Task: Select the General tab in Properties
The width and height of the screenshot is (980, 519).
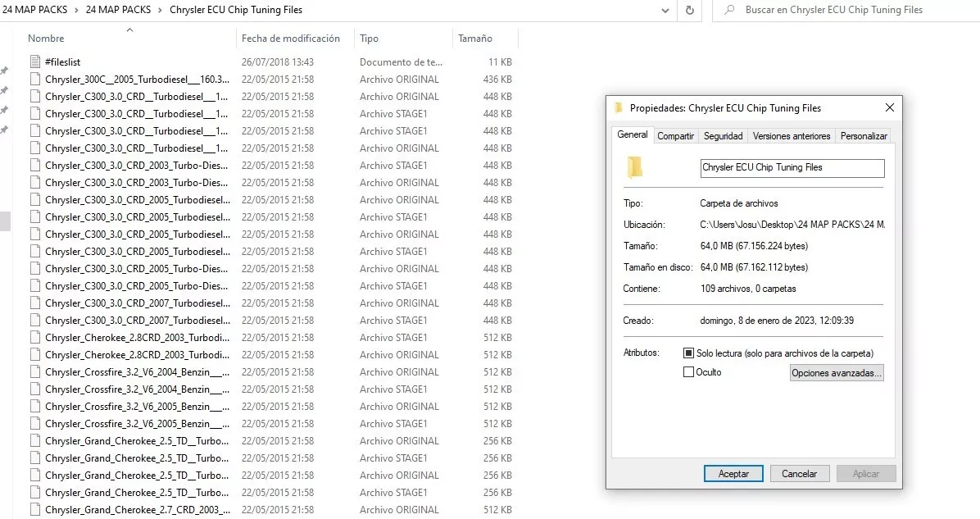Action: click(x=633, y=135)
